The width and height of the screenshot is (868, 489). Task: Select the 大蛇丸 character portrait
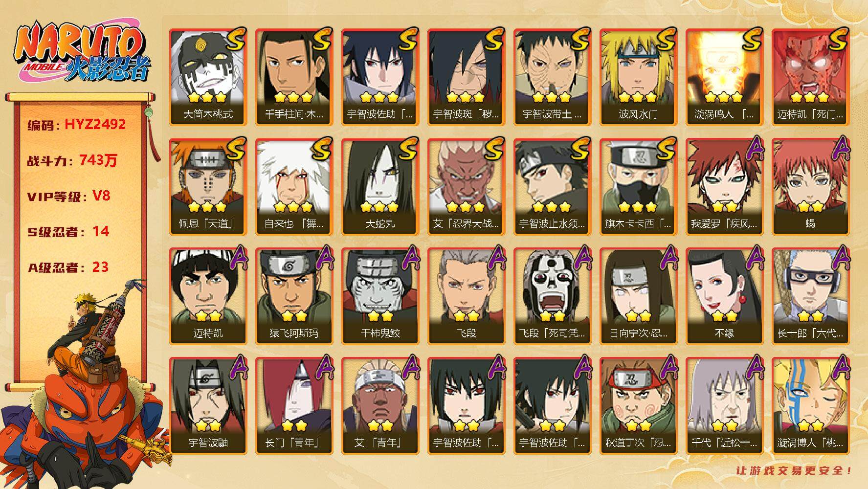click(x=380, y=187)
